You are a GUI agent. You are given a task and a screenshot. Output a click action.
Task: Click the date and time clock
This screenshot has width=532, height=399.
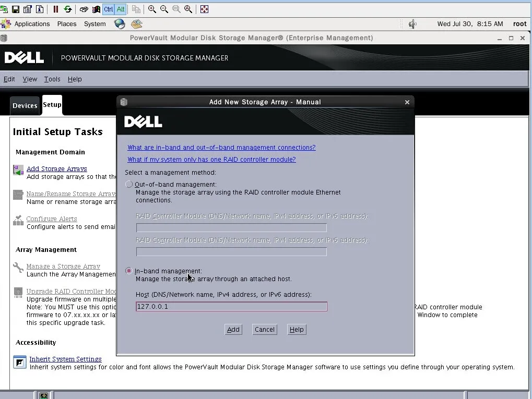point(470,23)
